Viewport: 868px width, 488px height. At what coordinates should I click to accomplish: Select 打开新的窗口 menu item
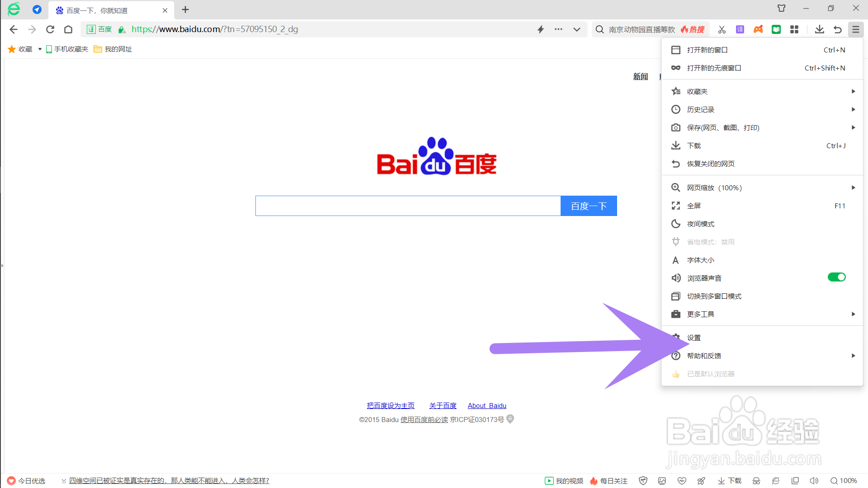click(x=762, y=50)
